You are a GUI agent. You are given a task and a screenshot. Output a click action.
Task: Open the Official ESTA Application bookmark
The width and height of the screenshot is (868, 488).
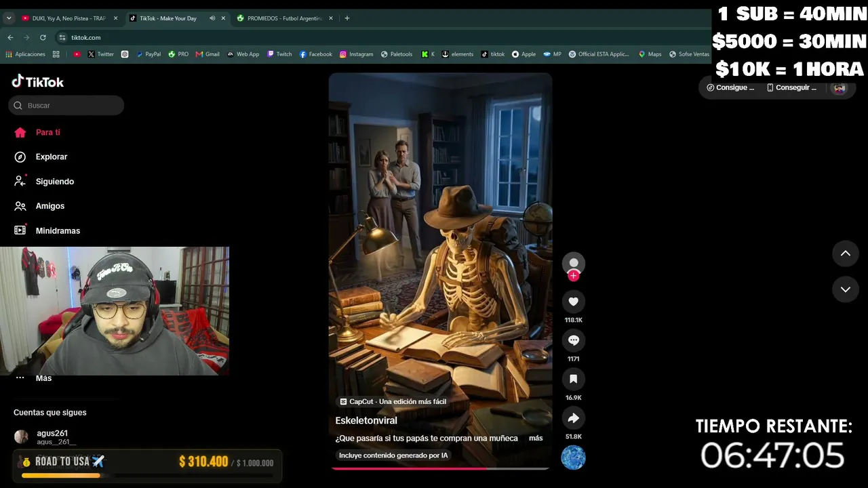click(x=599, y=54)
